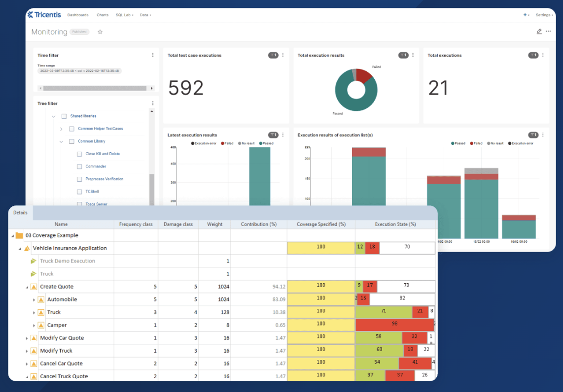Open the Charts menu item
Image resolution: width=563 pixels, height=392 pixels.
[x=103, y=15]
